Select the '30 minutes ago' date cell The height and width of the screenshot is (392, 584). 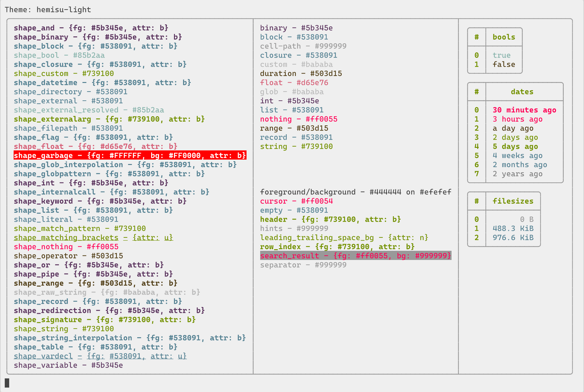[524, 110]
